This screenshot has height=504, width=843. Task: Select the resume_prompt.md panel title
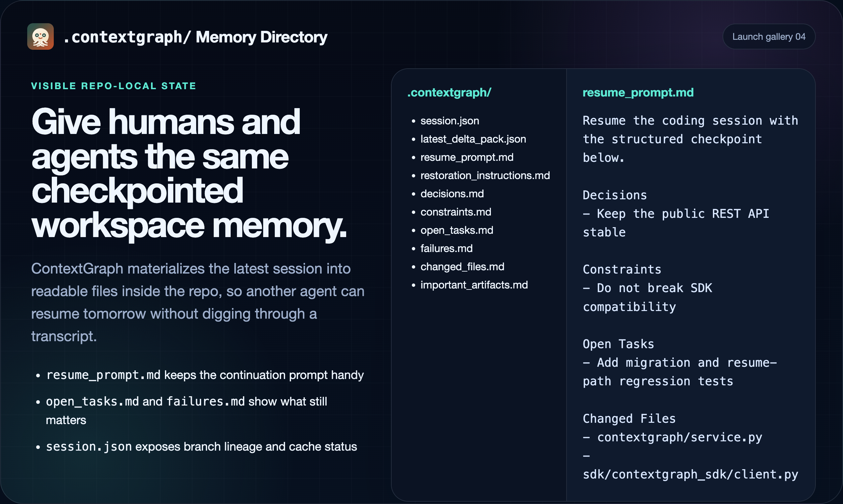[638, 92]
